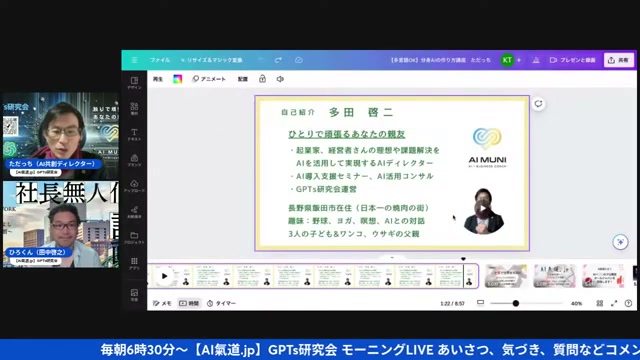Open the タイマー timer button
The width and height of the screenshot is (640, 360).
pyautogui.click(x=221, y=303)
